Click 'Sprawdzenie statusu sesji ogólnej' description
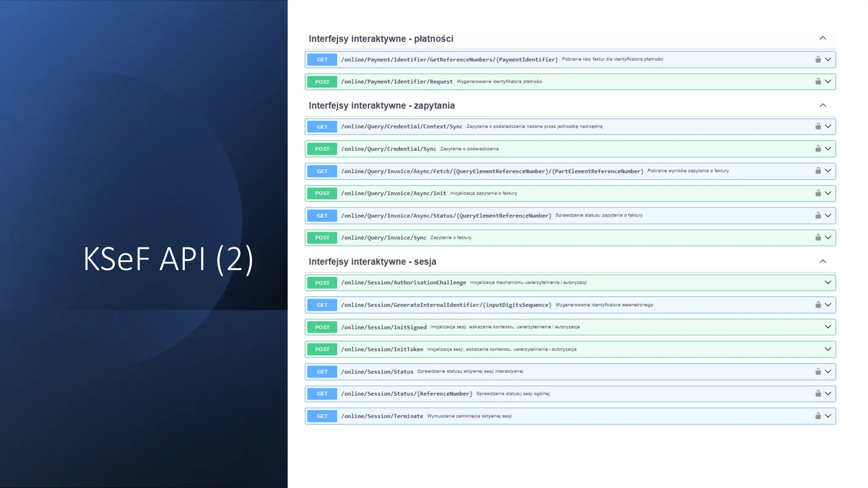The image size is (868, 488). point(513,394)
